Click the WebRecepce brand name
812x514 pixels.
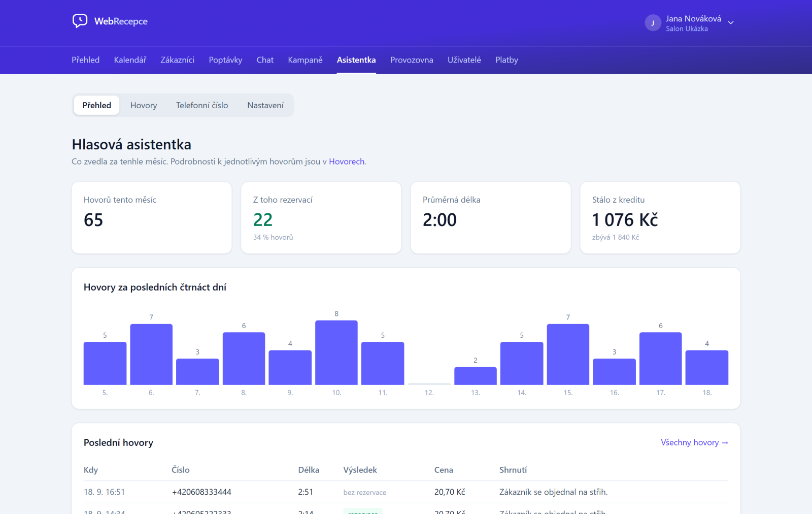pyautogui.click(x=121, y=21)
